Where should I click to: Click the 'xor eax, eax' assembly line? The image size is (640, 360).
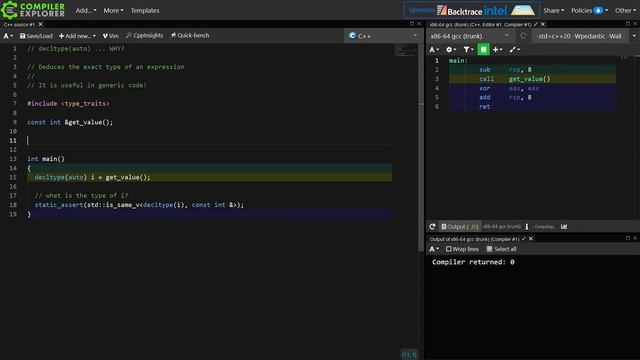[x=532, y=88]
